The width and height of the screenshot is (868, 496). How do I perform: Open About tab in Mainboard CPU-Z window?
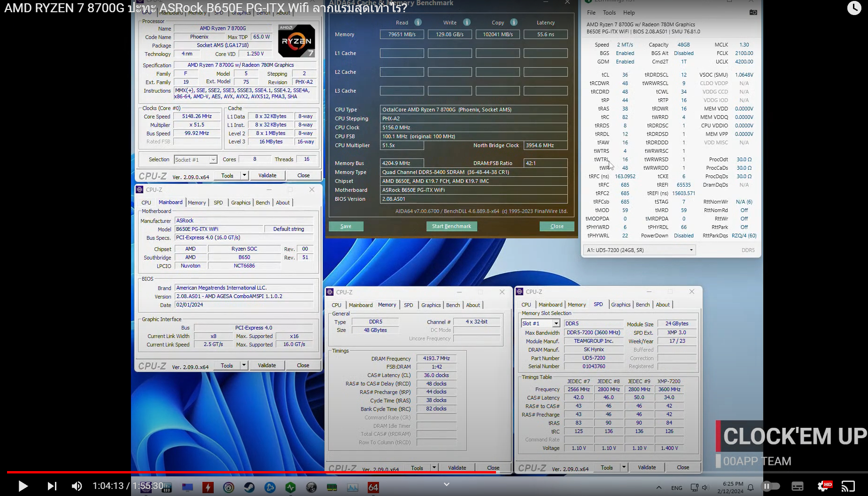coord(283,203)
